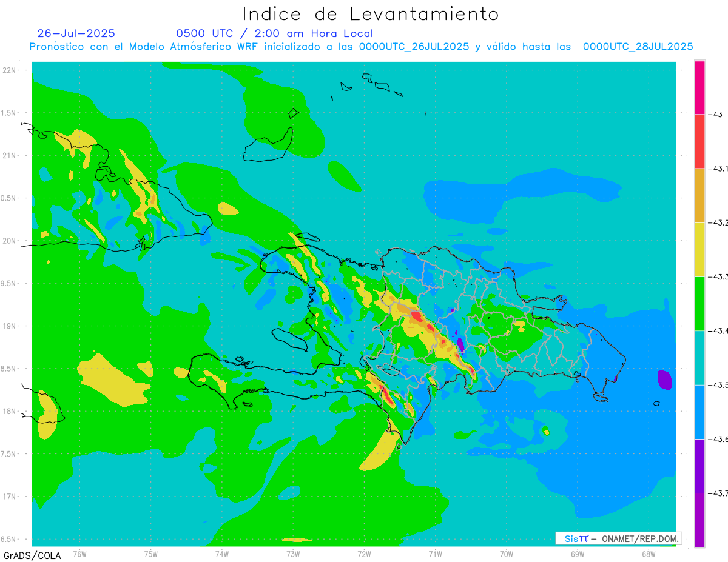Click longitude label "75W"

pyautogui.click(x=151, y=554)
